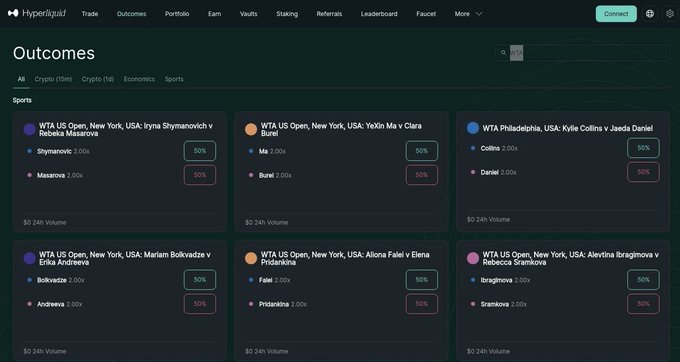Open Referrals
Viewport: 680px width, 362px height.
[329, 14]
